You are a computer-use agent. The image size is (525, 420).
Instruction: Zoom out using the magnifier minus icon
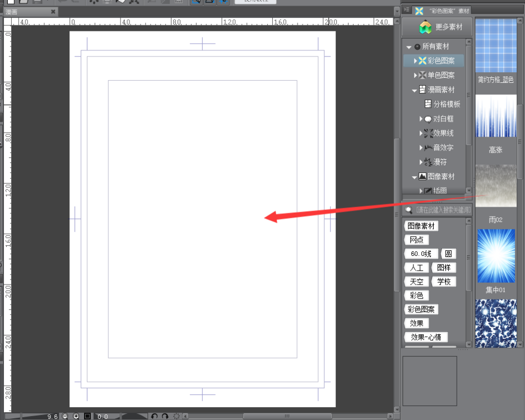65,416
